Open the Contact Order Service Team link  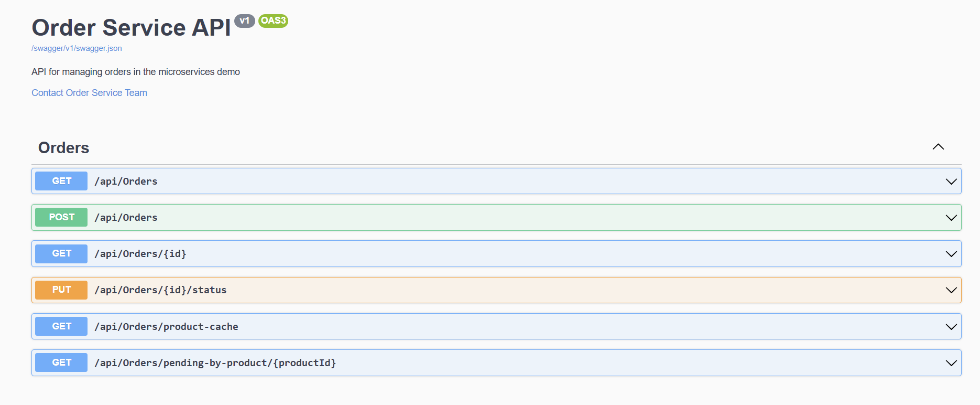click(89, 93)
